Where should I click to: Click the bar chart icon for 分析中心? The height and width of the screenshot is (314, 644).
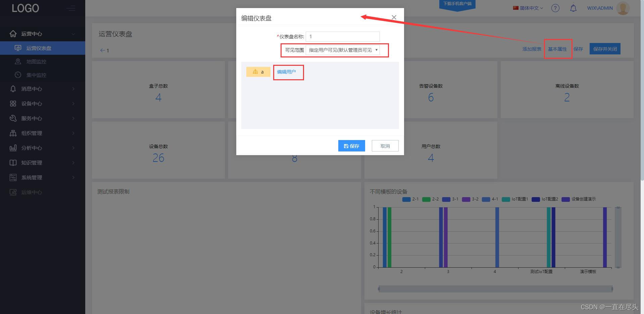[13, 148]
